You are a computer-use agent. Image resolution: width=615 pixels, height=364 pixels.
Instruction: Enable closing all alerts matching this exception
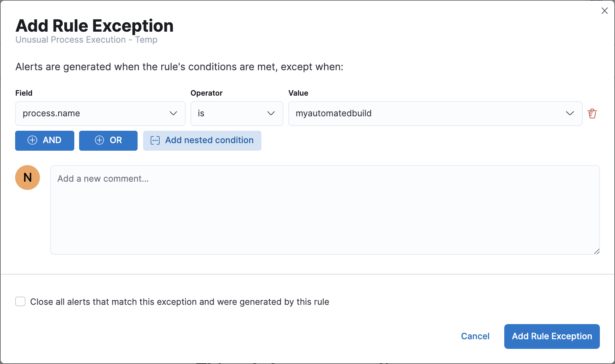click(x=20, y=301)
